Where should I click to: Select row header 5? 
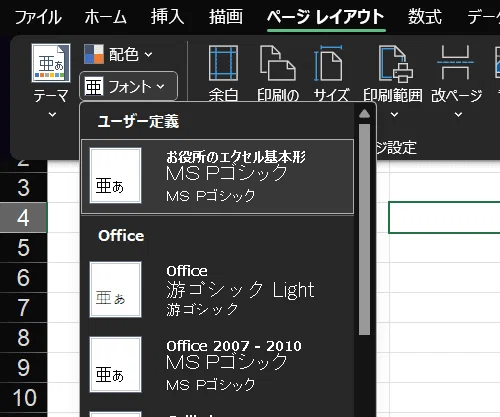point(23,248)
